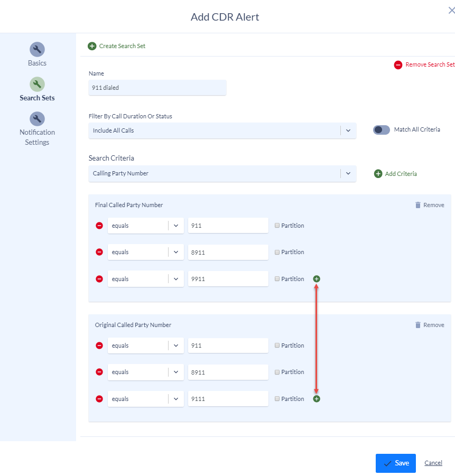Viewport: 455px width, 476px height.
Task: Add a row below Final Called 9911
Action: tap(317, 278)
